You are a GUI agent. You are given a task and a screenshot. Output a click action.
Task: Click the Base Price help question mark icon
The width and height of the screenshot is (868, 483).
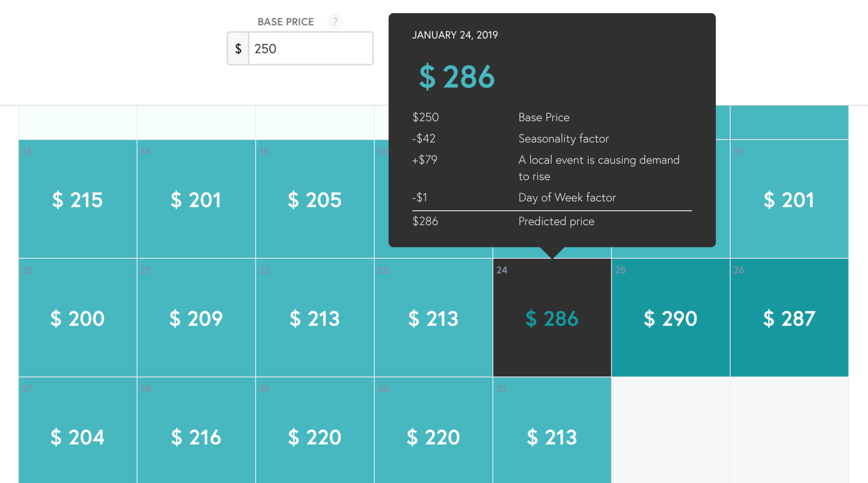tap(335, 22)
